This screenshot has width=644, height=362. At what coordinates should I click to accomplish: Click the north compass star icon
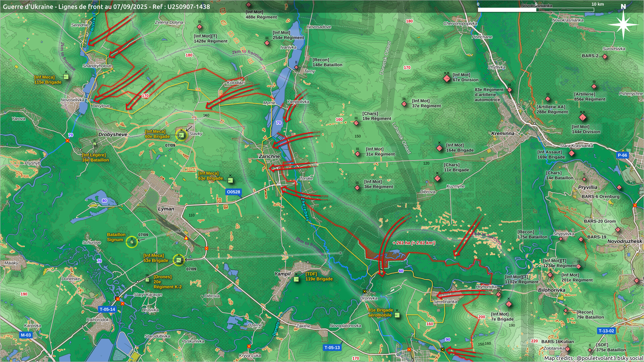623,24
